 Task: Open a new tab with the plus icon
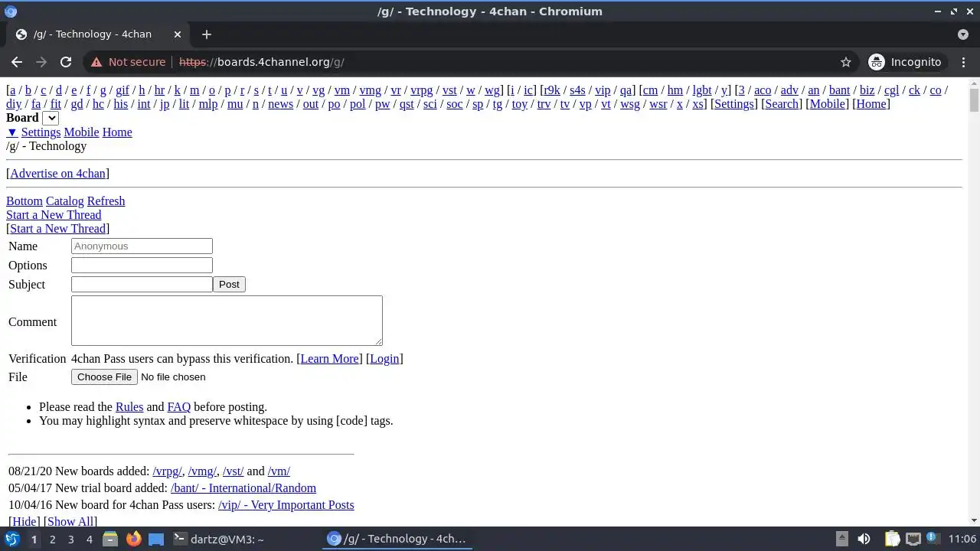(207, 34)
